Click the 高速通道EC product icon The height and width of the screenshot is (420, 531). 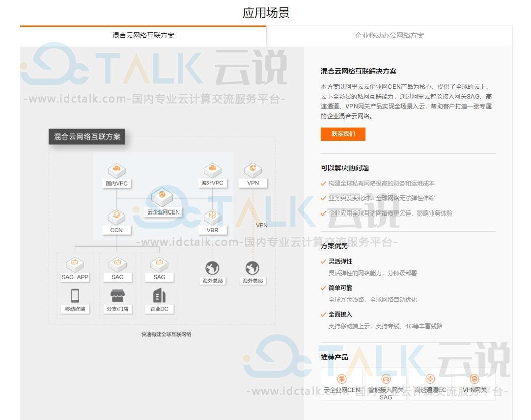click(x=430, y=379)
